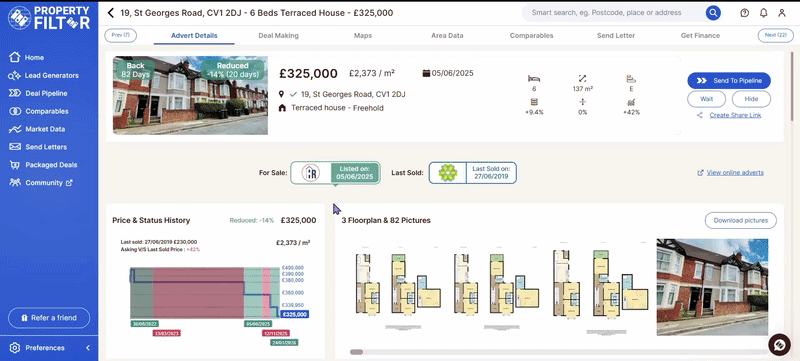The image size is (800, 361).
Task: Open the user account icon
Action: 782,13
